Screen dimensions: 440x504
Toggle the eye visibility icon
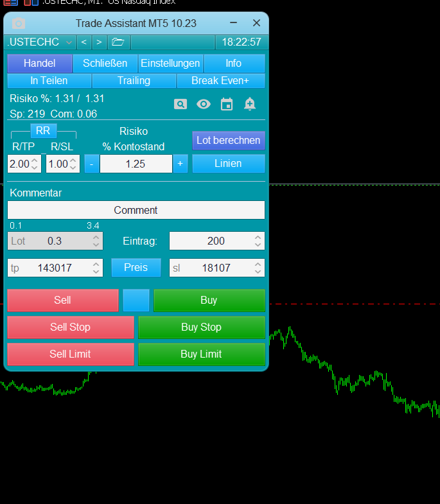pyautogui.click(x=204, y=104)
